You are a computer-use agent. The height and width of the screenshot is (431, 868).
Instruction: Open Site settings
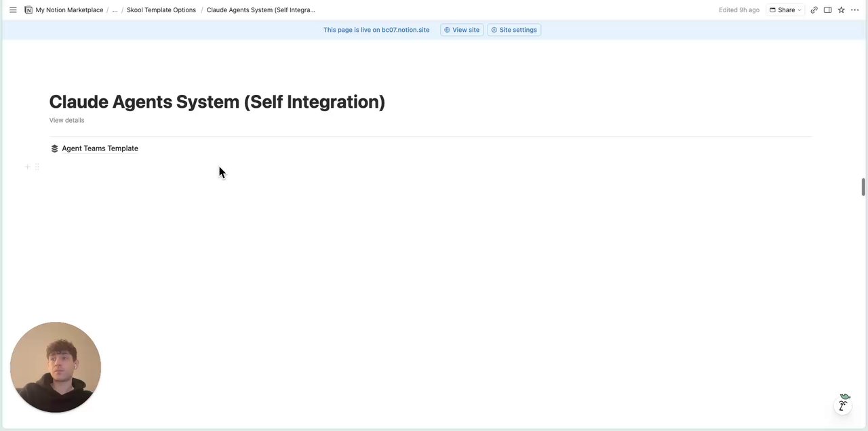click(x=514, y=30)
